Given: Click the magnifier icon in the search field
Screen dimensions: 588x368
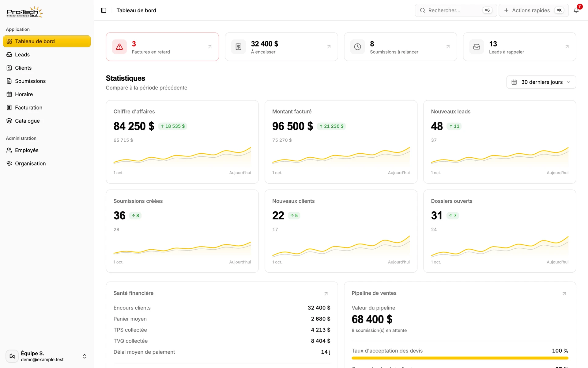Looking at the screenshot, I should pyautogui.click(x=423, y=10).
